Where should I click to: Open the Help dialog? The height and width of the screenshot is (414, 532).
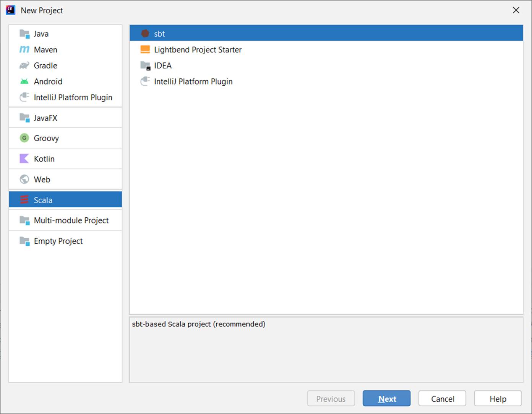(498, 398)
